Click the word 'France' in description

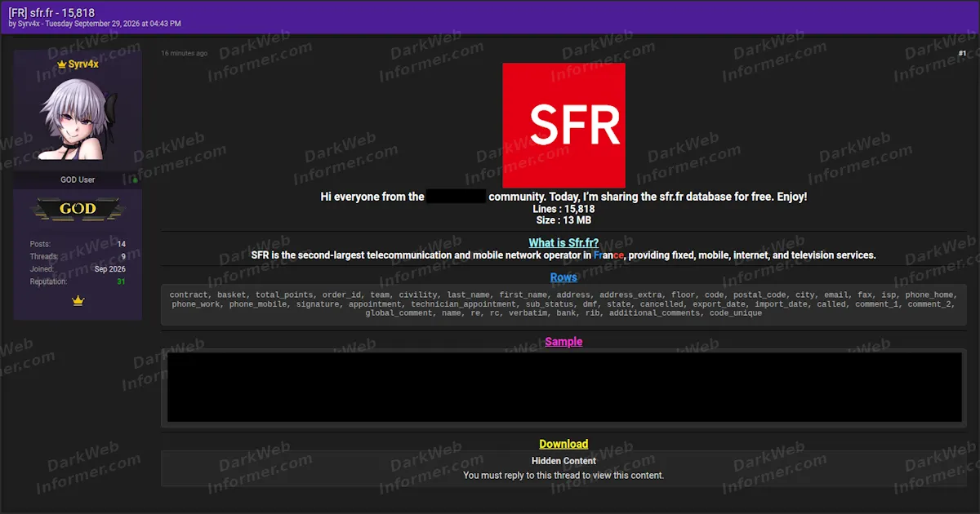[x=608, y=255]
